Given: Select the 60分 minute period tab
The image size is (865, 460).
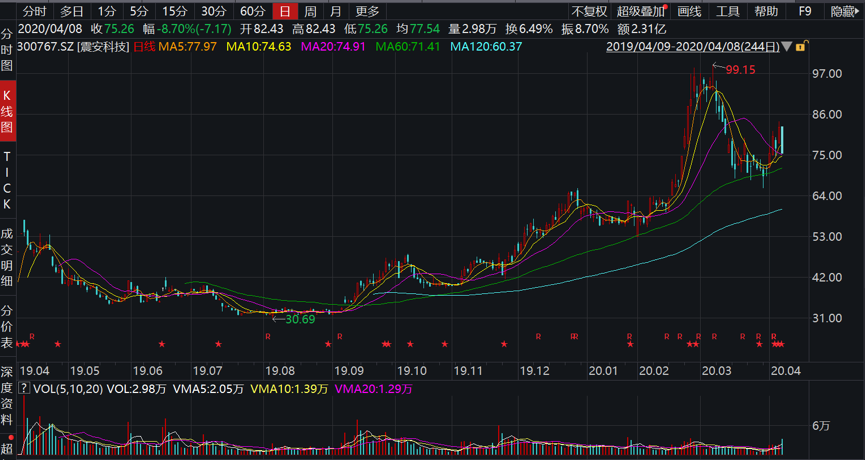Looking at the screenshot, I should point(251,11).
